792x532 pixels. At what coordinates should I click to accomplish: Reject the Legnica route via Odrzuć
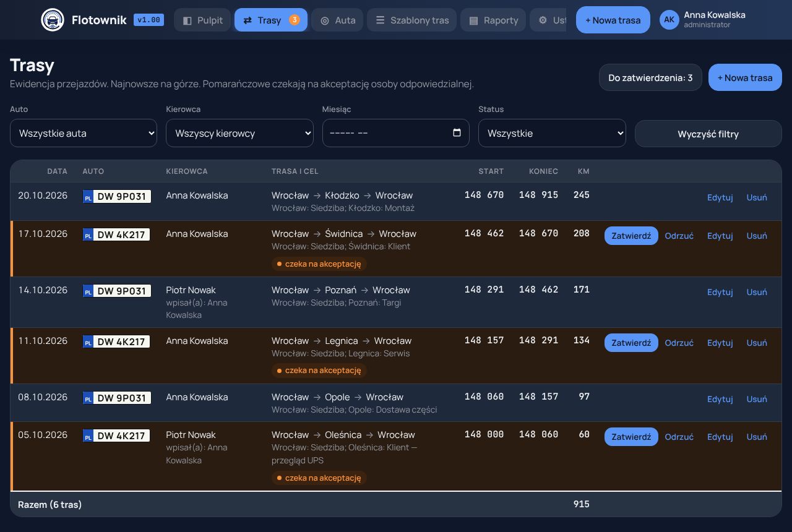679,343
